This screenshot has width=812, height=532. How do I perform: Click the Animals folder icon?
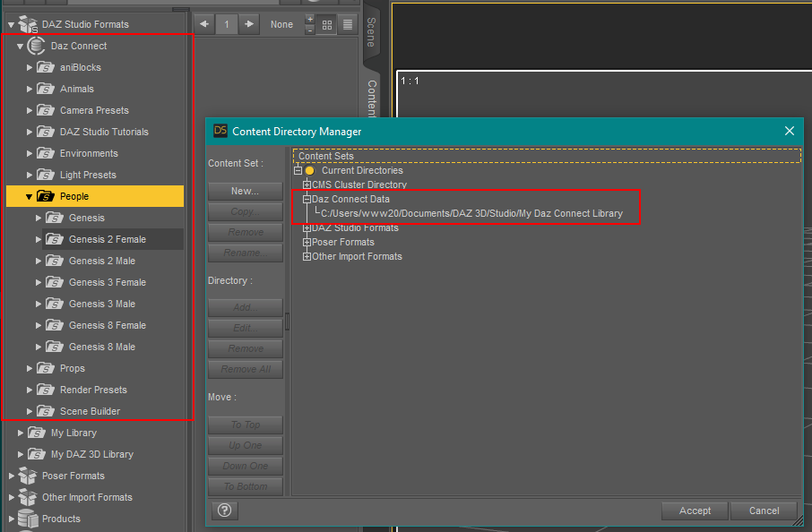(46, 89)
